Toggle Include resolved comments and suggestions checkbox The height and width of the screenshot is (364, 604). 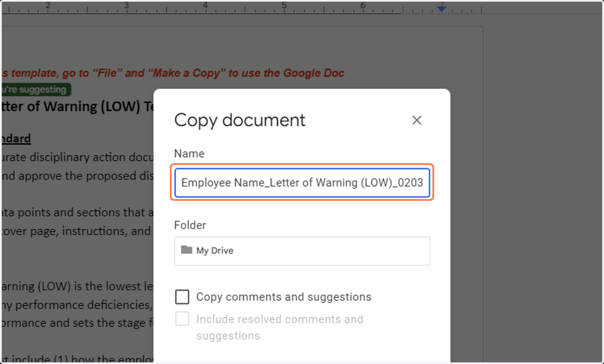(x=182, y=319)
